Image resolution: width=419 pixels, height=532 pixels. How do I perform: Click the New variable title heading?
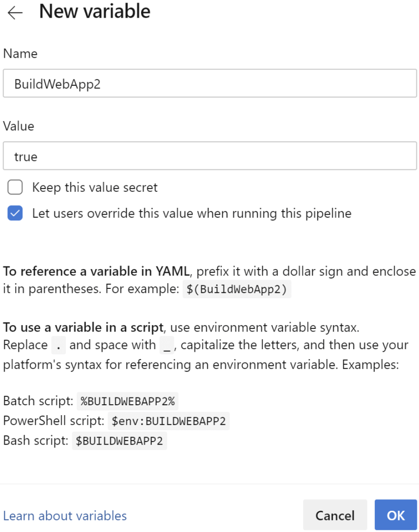(x=93, y=11)
